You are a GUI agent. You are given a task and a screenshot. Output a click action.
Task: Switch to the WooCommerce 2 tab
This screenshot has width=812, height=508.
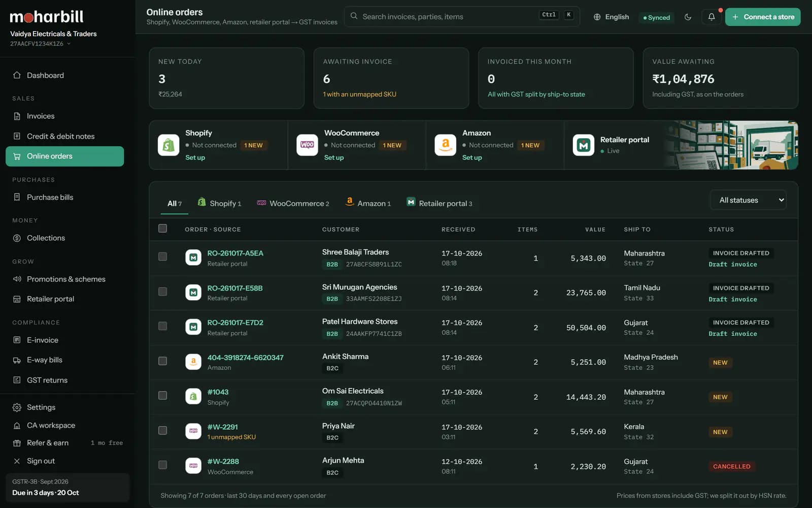pyautogui.click(x=293, y=203)
